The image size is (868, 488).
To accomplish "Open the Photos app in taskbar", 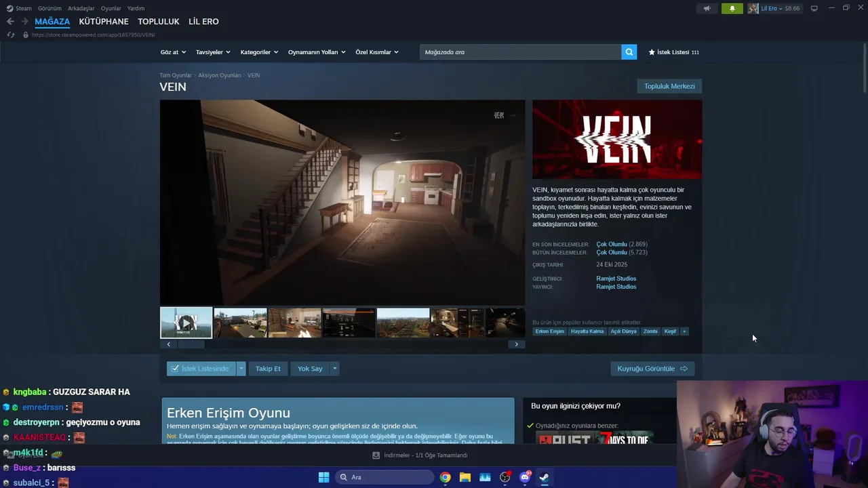I will (x=485, y=477).
